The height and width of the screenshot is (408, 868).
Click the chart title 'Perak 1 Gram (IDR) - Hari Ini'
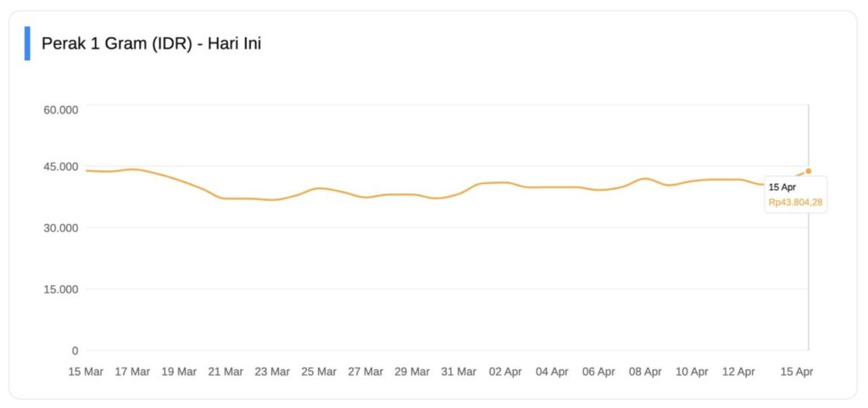point(151,43)
